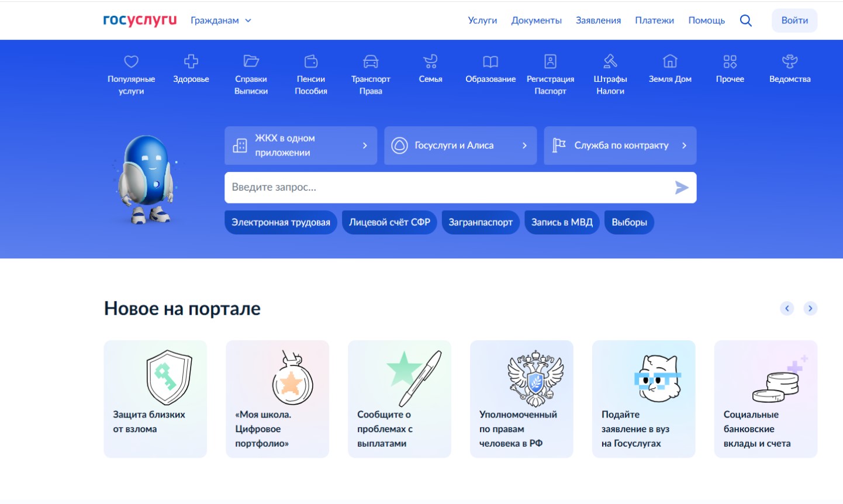
Task: Open the Заявления menu item
Action: point(599,20)
